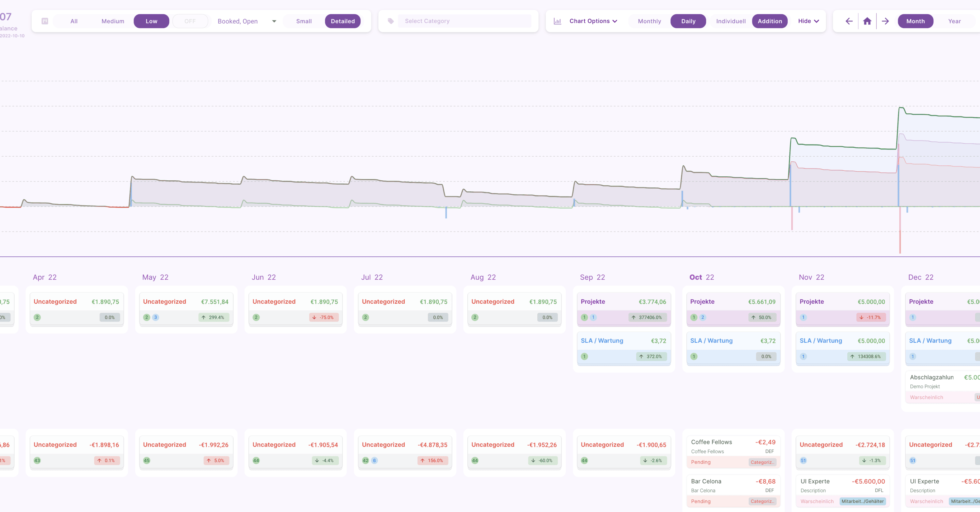Click the up arrow in the 299.4% badge
The width and height of the screenshot is (980, 512).
tap(203, 317)
